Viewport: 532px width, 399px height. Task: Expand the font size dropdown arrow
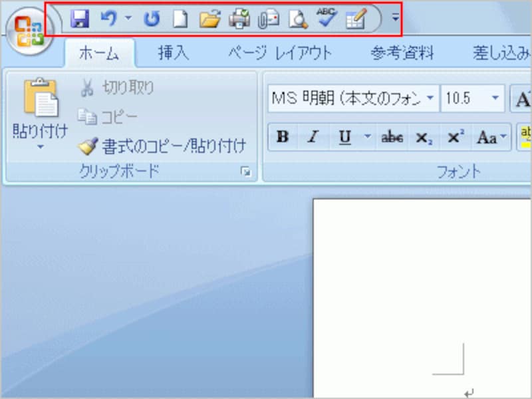495,98
